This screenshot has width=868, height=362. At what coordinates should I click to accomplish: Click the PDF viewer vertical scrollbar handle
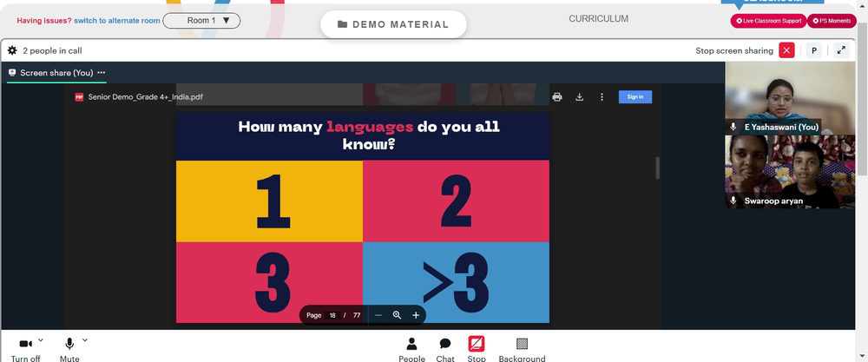[658, 168]
